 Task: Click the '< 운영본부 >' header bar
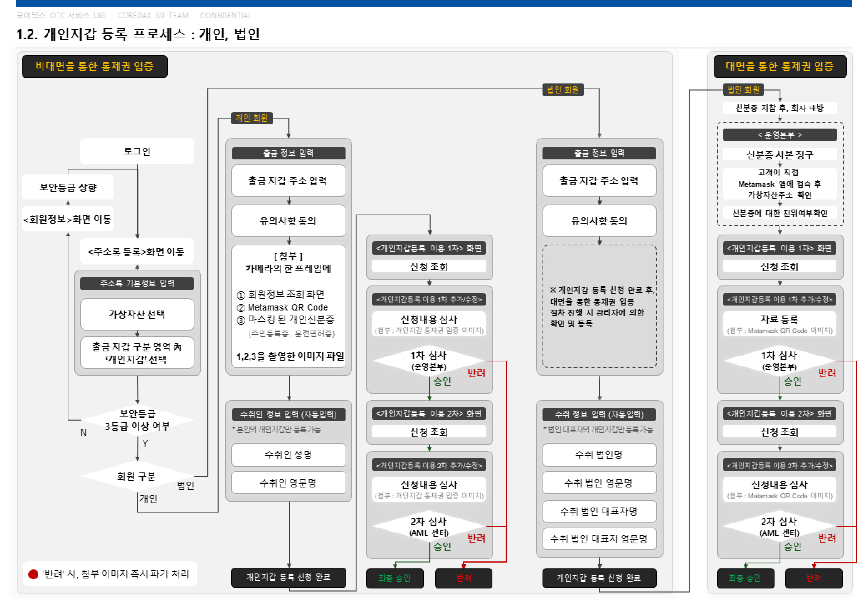[x=780, y=135]
